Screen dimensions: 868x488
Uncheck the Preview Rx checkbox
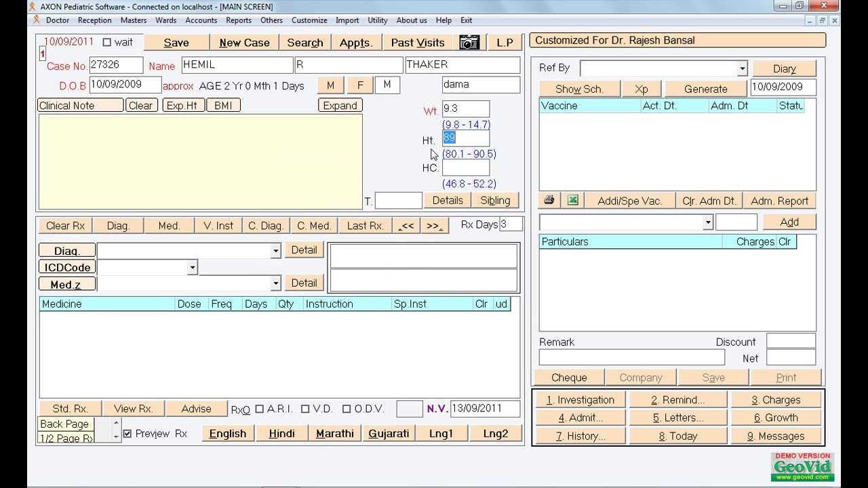point(127,433)
